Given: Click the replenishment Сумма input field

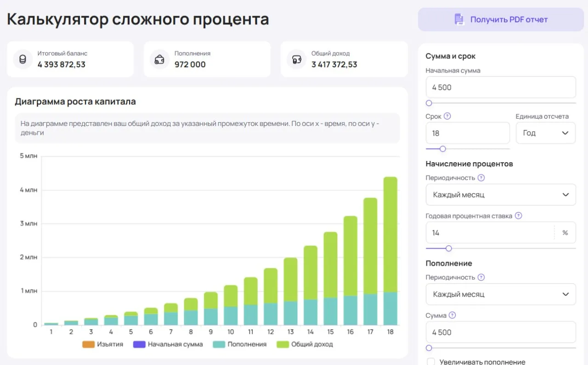Looking at the screenshot, I should tap(501, 332).
